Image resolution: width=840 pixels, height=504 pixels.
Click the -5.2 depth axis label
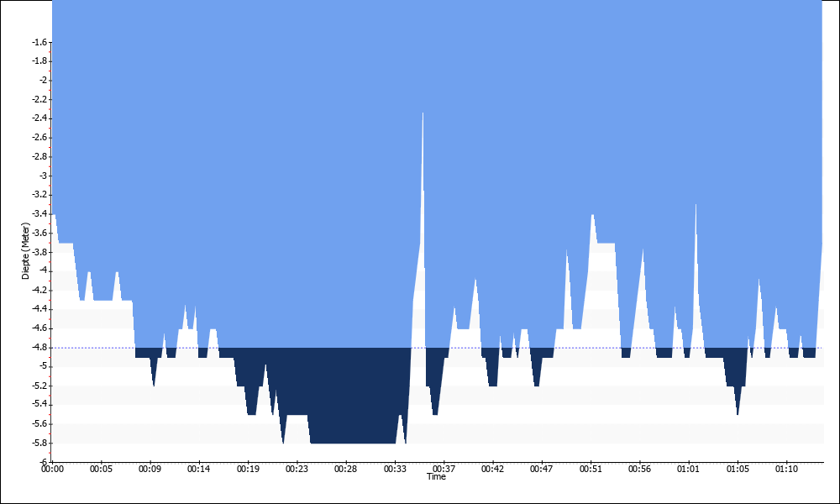(x=40, y=386)
